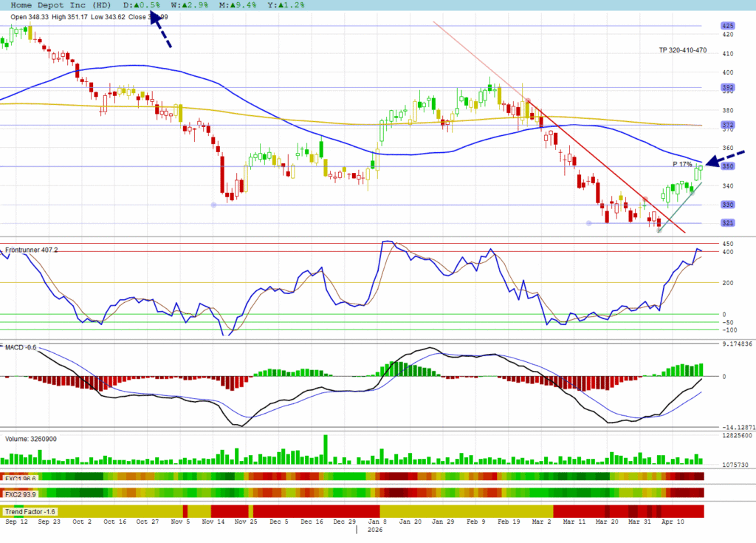This screenshot has width=756, height=543.
Task: Click the Volume: 3260900 label
Action: (x=31, y=439)
